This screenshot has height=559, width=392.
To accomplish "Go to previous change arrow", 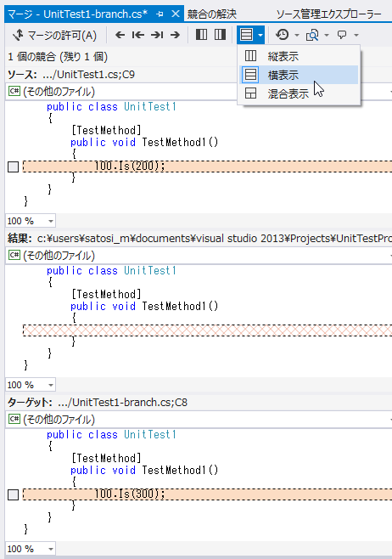I will pyautogui.click(x=120, y=35).
